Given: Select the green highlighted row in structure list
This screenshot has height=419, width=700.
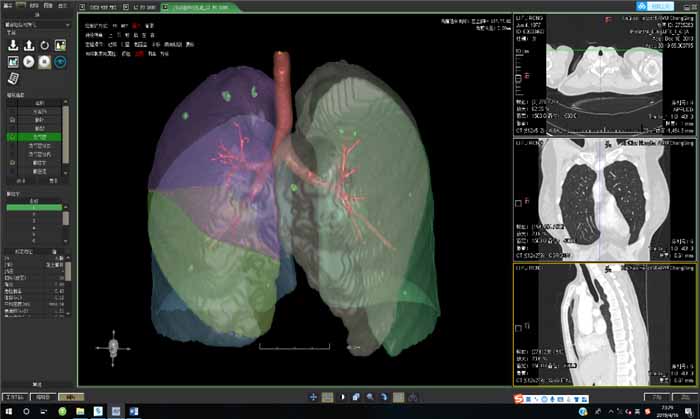Looking at the screenshot, I should 40,136.
